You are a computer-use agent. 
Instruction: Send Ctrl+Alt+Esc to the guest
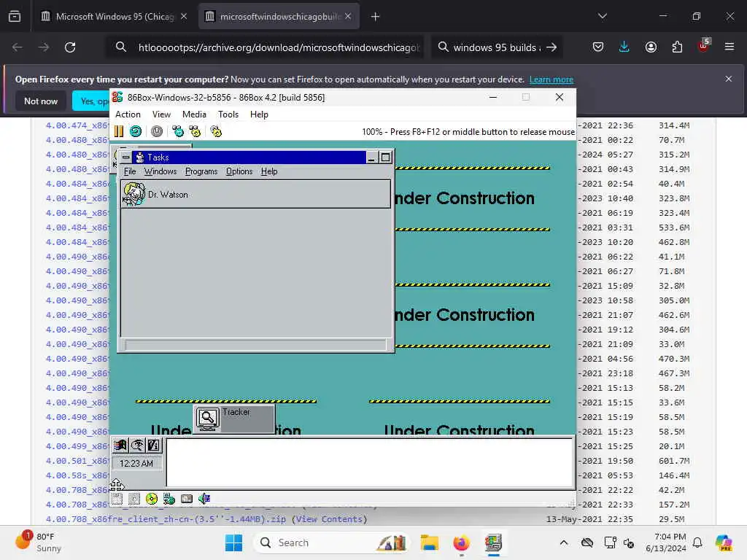(195, 131)
